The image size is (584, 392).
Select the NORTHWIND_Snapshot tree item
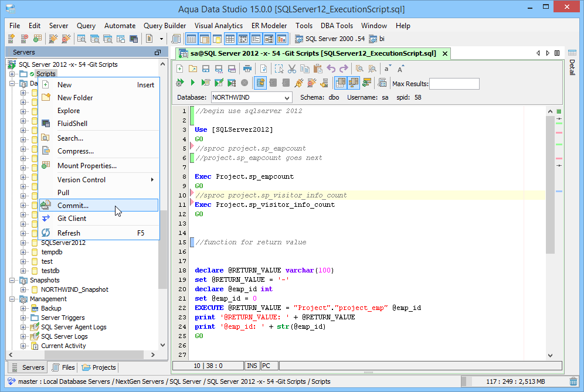click(x=74, y=289)
